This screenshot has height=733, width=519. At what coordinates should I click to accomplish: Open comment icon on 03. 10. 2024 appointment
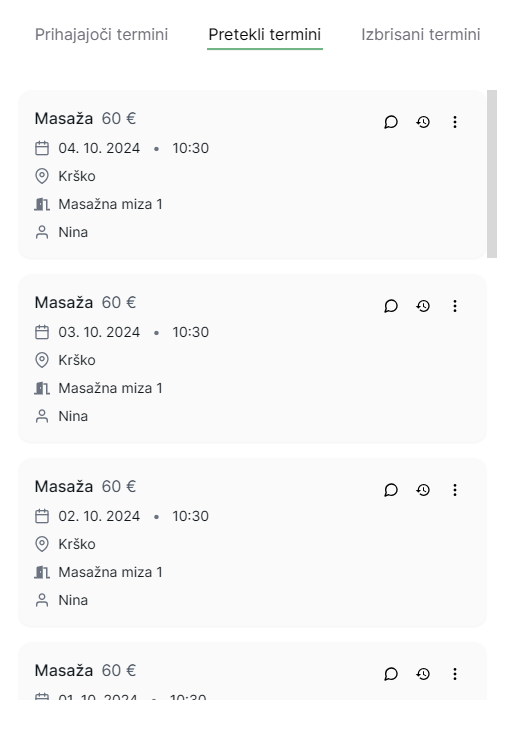[391, 306]
